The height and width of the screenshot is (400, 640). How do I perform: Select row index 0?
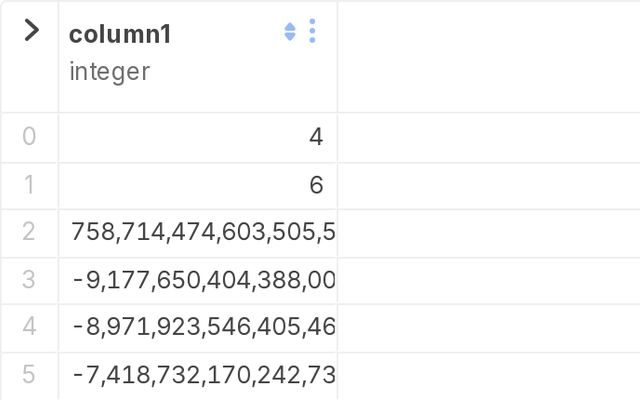coord(29,136)
